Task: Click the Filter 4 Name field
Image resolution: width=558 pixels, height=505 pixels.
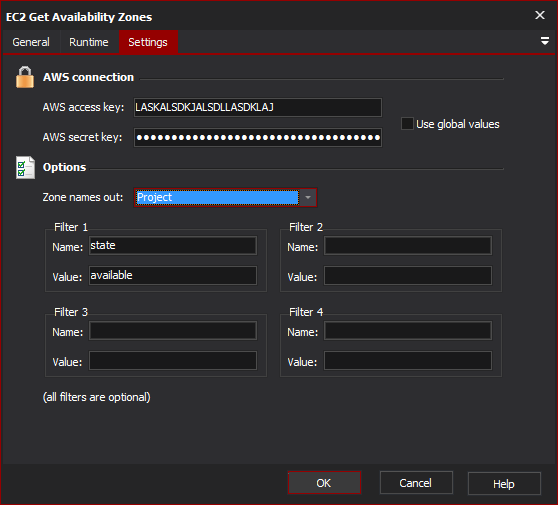Action: point(408,331)
